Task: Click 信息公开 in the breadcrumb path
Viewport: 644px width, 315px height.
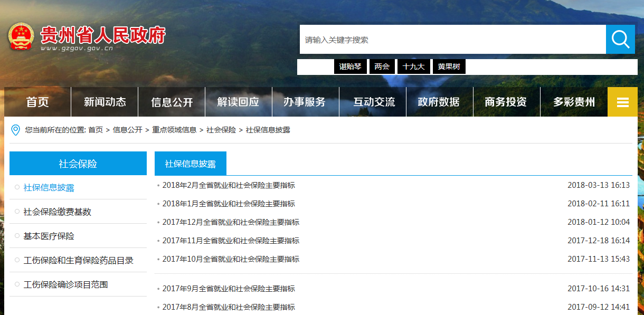Action: [127, 130]
